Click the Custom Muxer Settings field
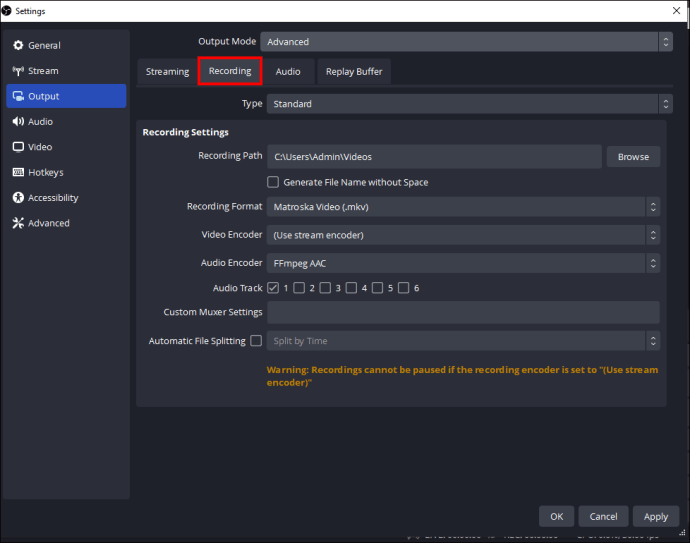Image resolution: width=690 pixels, height=543 pixels. (463, 312)
